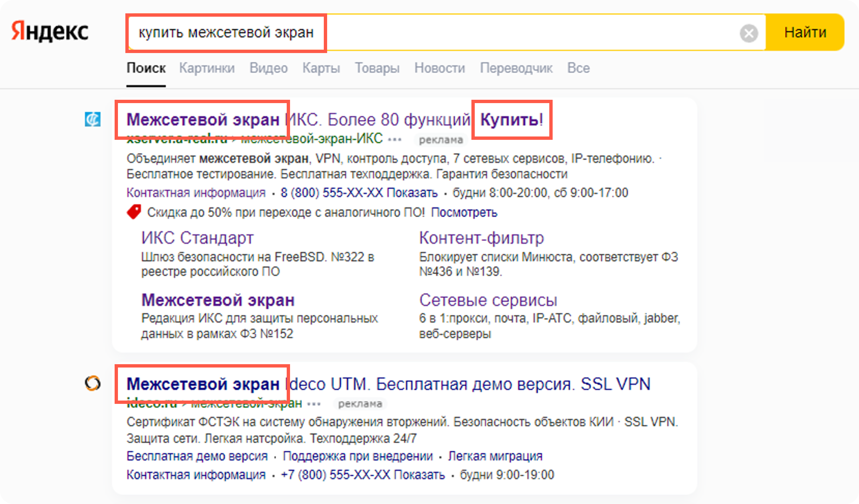Switch to the Картинки tab
This screenshot has width=859, height=504.
pos(207,68)
